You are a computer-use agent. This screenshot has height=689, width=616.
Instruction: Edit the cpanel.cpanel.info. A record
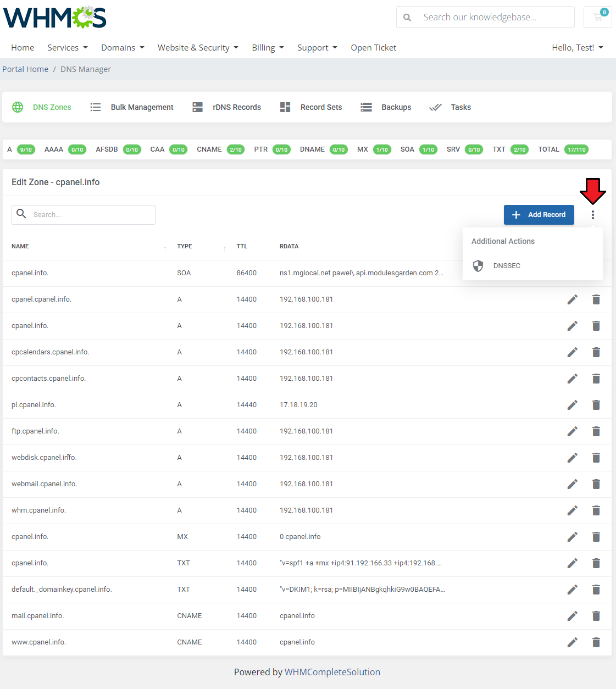[573, 299]
